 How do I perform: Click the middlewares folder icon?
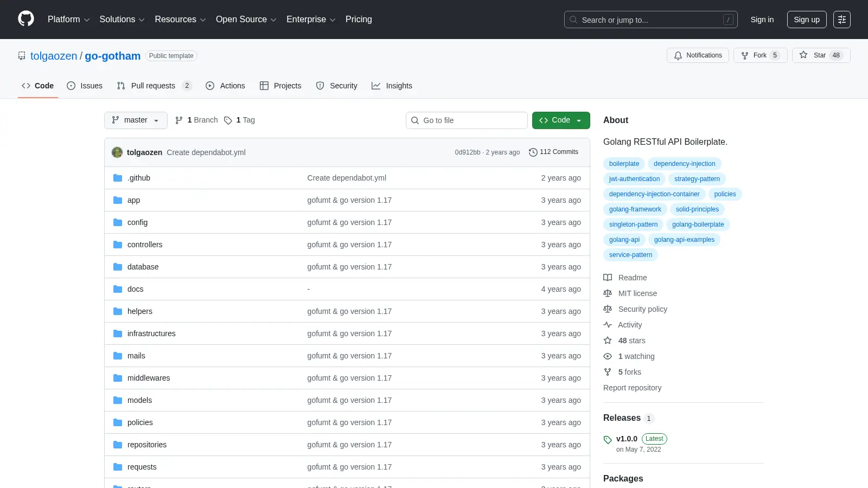pyautogui.click(x=118, y=378)
